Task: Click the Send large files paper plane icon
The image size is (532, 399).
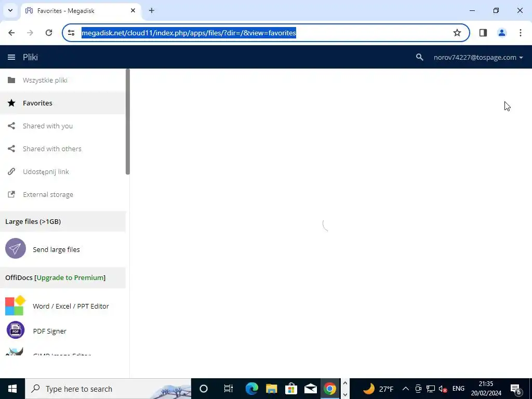Action: (x=15, y=248)
